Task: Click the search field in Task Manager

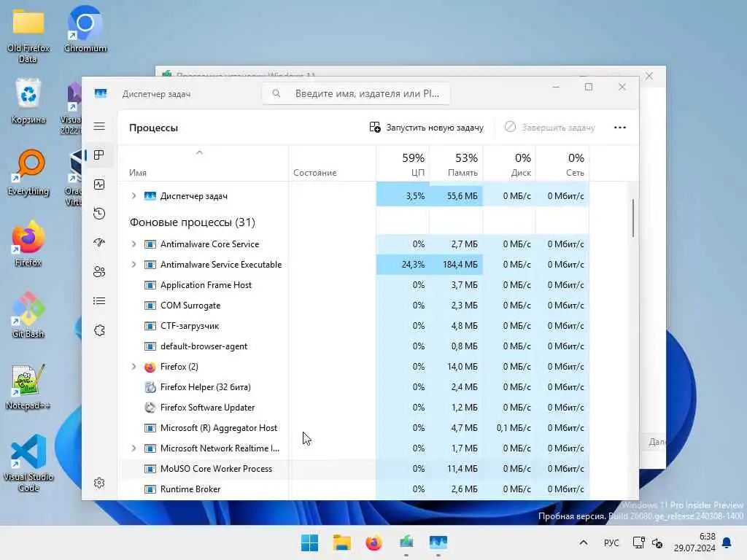Action: (356, 93)
